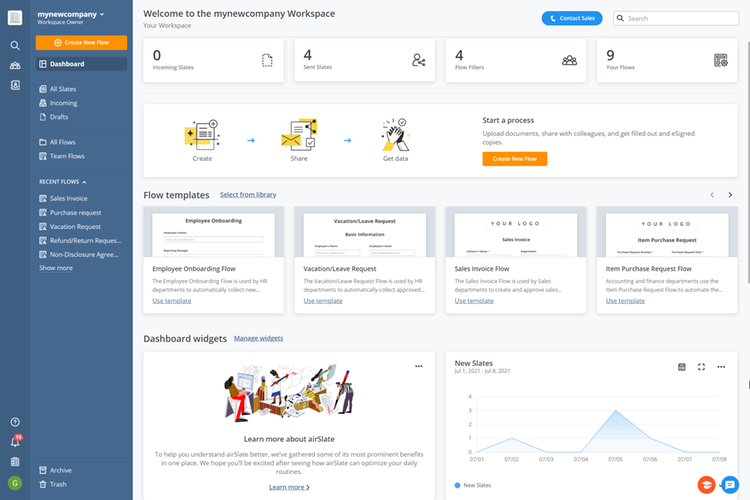Open the orange academy cap button
The image size is (750, 500).
pos(706,485)
